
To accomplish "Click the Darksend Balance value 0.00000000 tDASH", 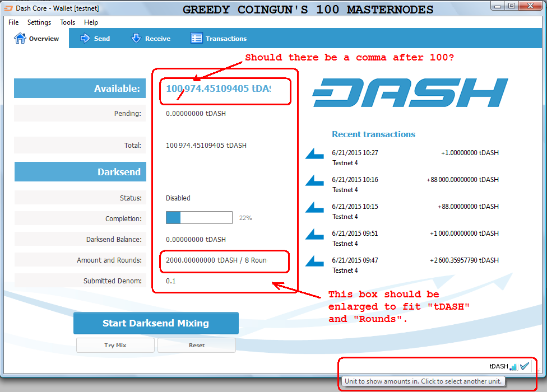I will (x=196, y=239).
